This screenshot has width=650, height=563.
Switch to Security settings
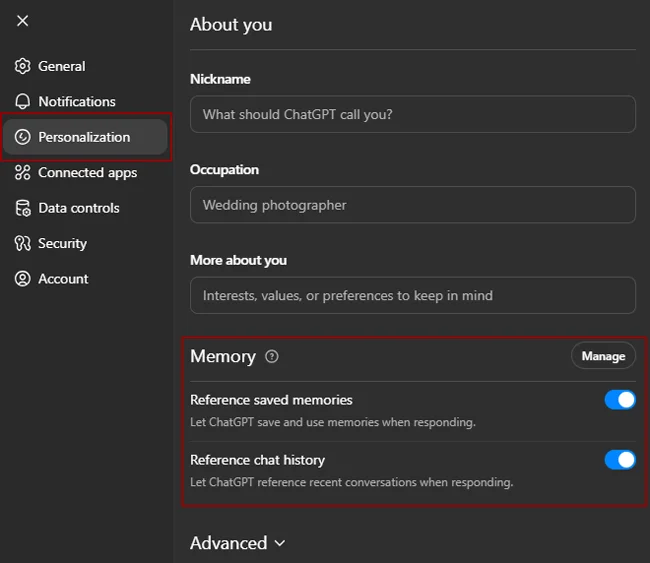[85, 243]
